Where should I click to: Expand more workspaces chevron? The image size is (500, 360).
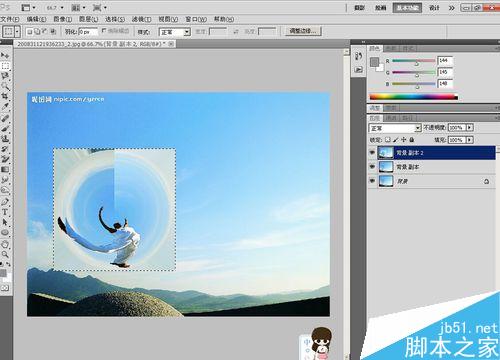[451, 8]
